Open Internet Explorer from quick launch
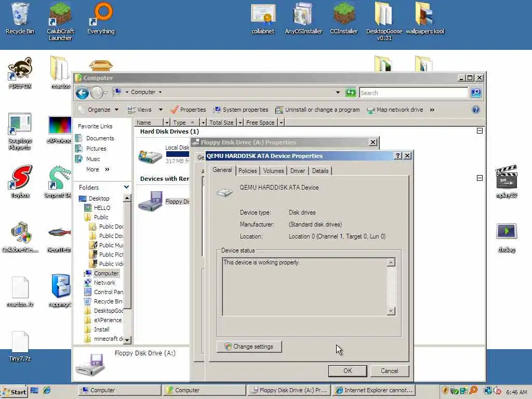Viewport: 532px width, 399px height. click(x=46, y=390)
